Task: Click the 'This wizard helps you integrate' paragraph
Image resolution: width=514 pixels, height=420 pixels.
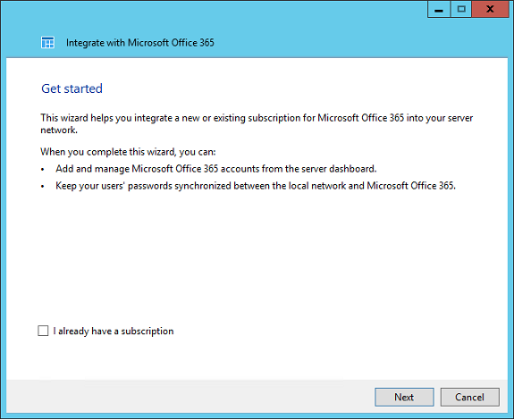Action: tap(257, 124)
